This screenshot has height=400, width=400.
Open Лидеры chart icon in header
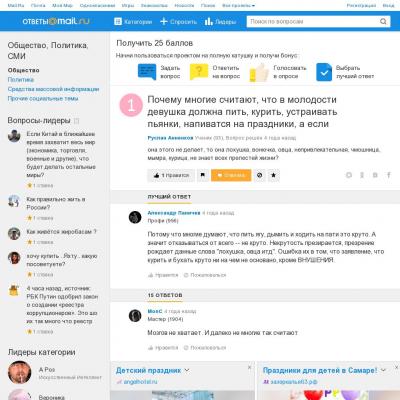[x=209, y=22]
